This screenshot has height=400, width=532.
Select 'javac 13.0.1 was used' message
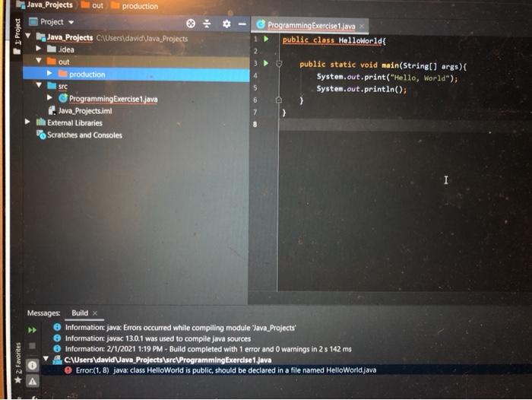click(158, 338)
